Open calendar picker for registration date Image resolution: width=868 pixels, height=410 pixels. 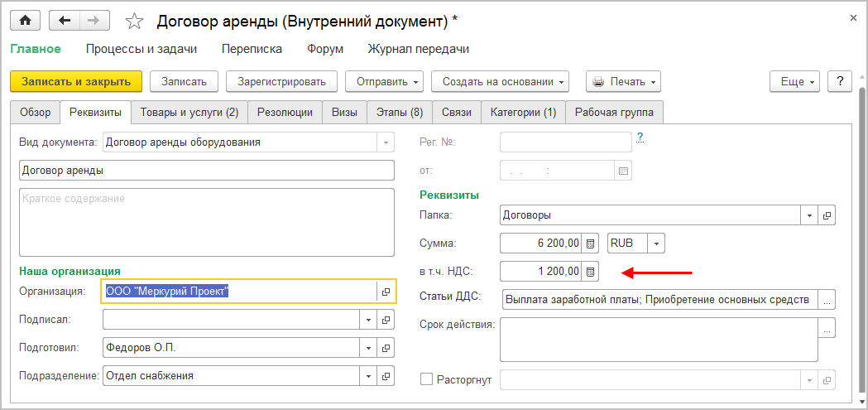[x=624, y=171]
